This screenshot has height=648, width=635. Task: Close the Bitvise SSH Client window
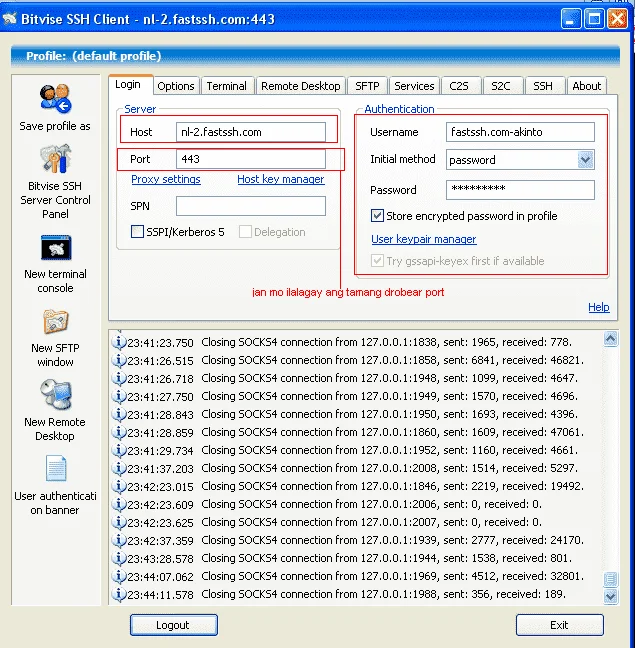pyautogui.click(x=617, y=19)
